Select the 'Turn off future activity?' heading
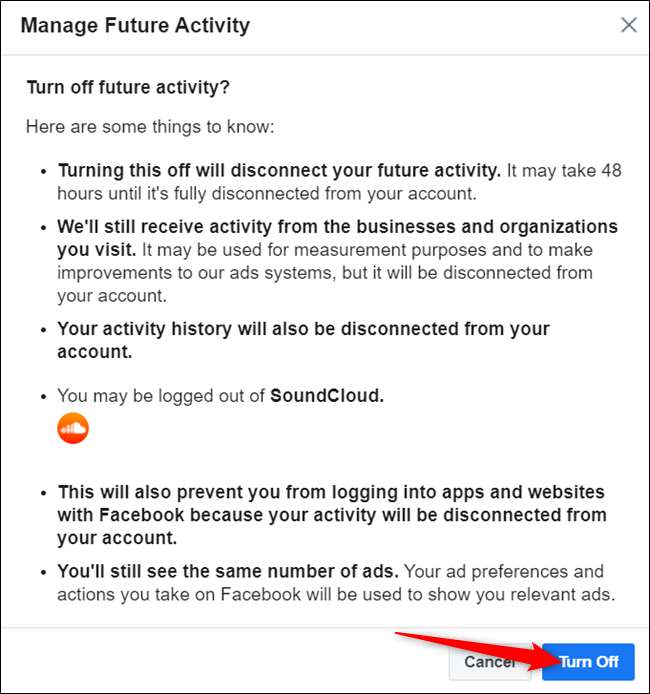The height and width of the screenshot is (694, 650). [x=128, y=88]
